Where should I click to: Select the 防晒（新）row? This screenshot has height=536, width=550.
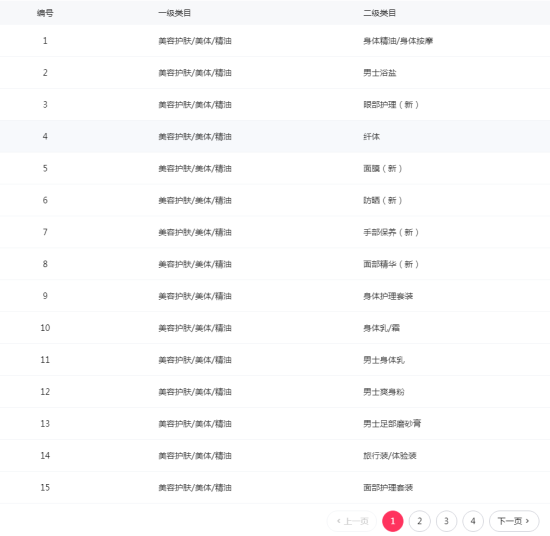pyautogui.click(x=275, y=200)
